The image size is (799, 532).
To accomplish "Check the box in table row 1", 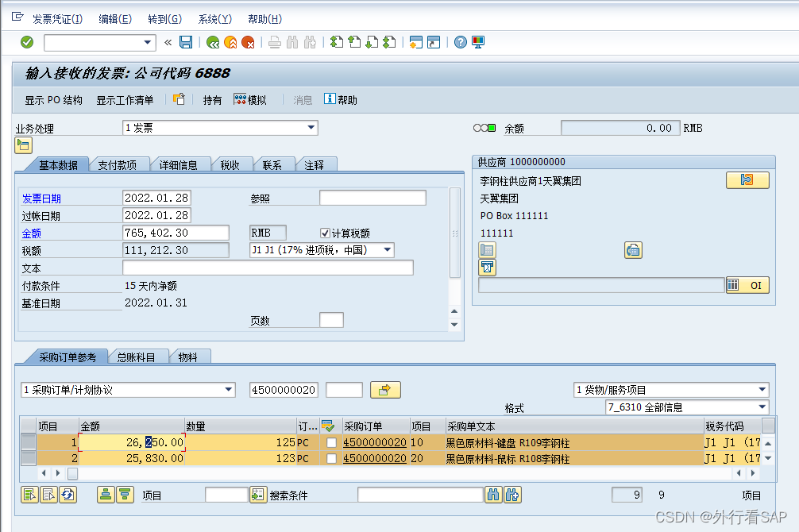I will tap(332, 443).
